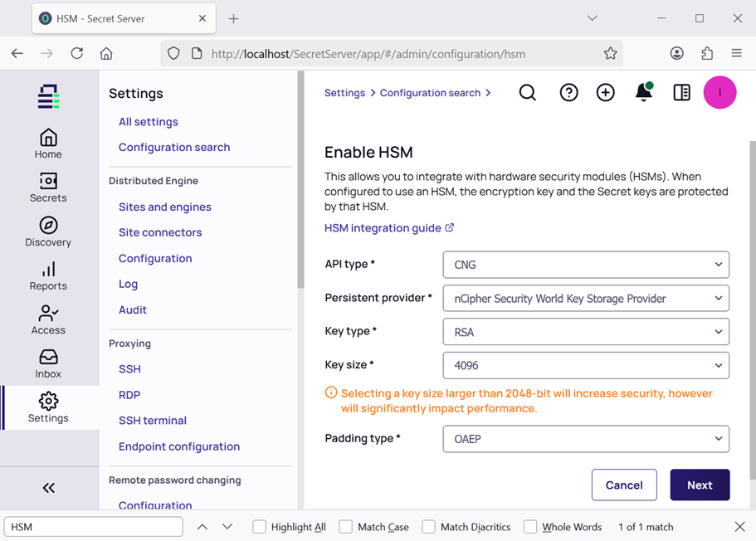Go to Secrets in the sidebar
Screen dimensions: 756x541
[48, 188]
